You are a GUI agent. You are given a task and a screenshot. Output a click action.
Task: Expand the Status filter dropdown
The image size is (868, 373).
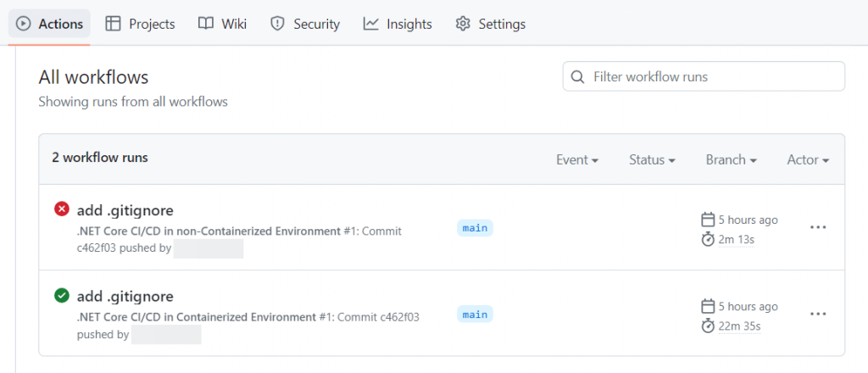652,159
